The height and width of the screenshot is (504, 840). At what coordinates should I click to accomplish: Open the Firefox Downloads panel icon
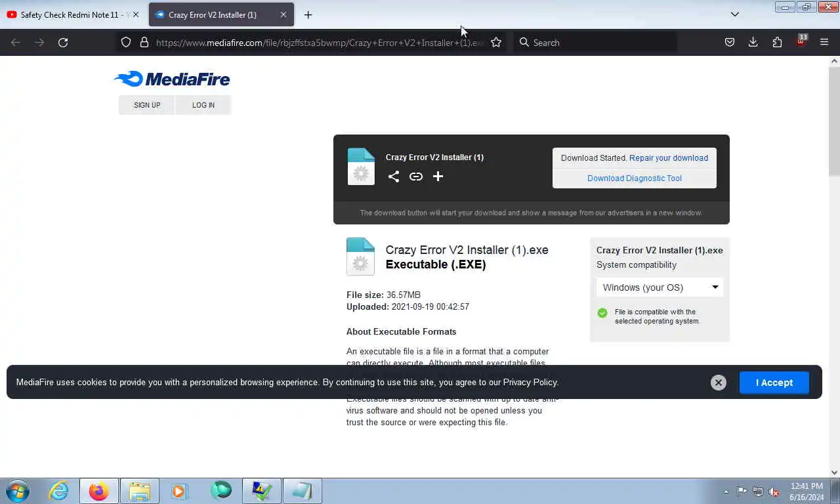753,43
